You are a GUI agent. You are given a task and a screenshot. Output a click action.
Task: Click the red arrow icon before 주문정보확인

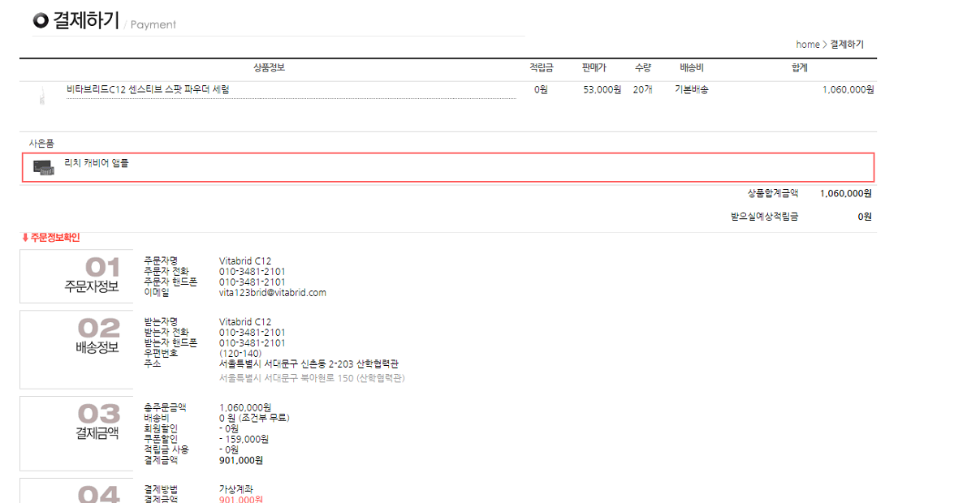[x=25, y=238]
